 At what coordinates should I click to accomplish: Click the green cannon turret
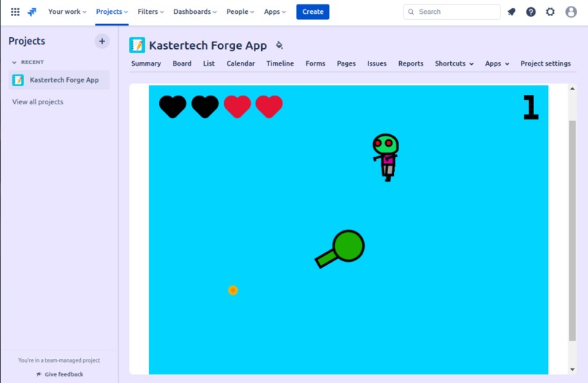[340, 249]
